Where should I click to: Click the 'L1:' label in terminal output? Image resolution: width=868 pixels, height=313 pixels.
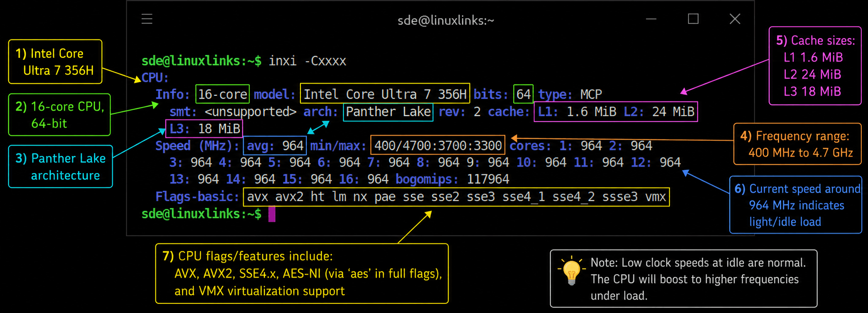(x=548, y=112)
